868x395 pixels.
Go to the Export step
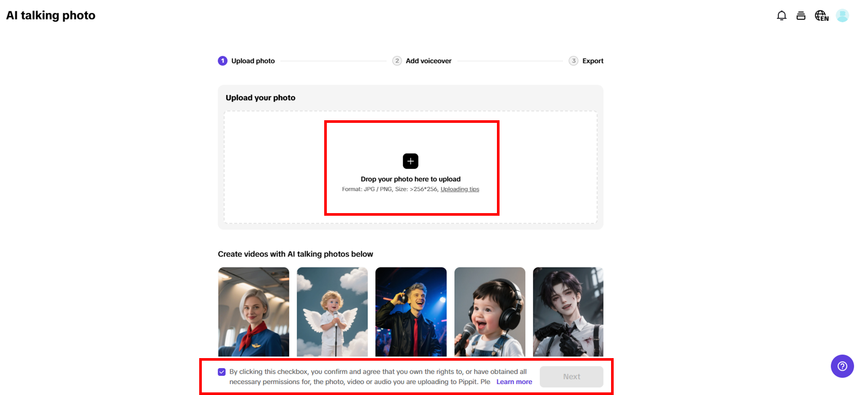point(593,61)
